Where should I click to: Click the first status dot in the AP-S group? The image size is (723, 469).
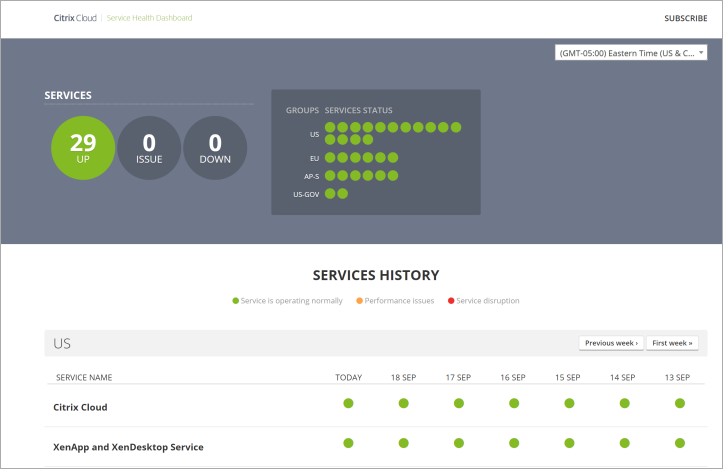click(x=330, y=176)
